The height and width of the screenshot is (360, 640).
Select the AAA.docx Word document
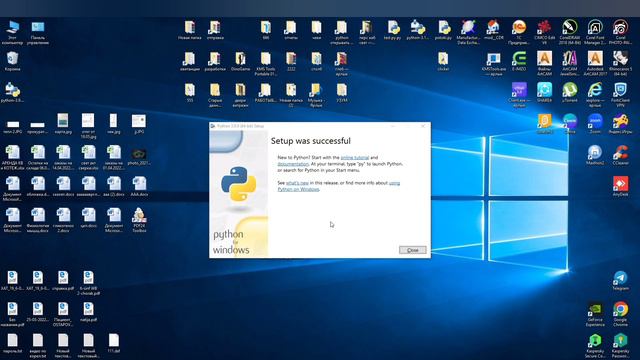[139, 186]
